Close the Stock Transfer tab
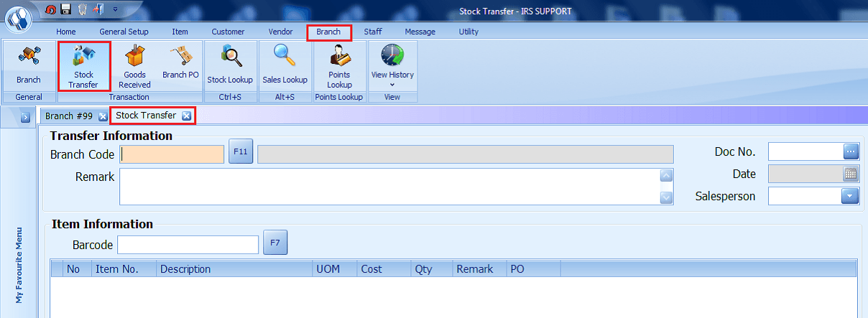 (186, 116)
